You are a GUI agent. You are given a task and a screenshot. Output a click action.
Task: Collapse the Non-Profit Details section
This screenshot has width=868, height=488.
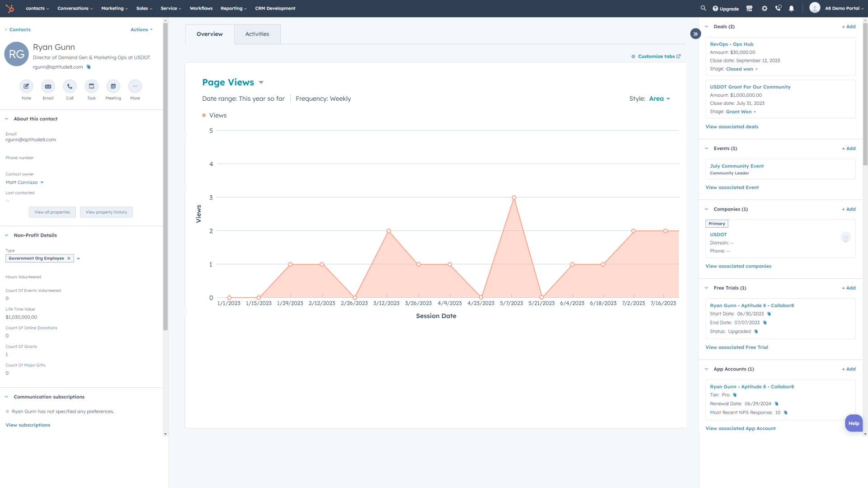click(x=7, y=235)
